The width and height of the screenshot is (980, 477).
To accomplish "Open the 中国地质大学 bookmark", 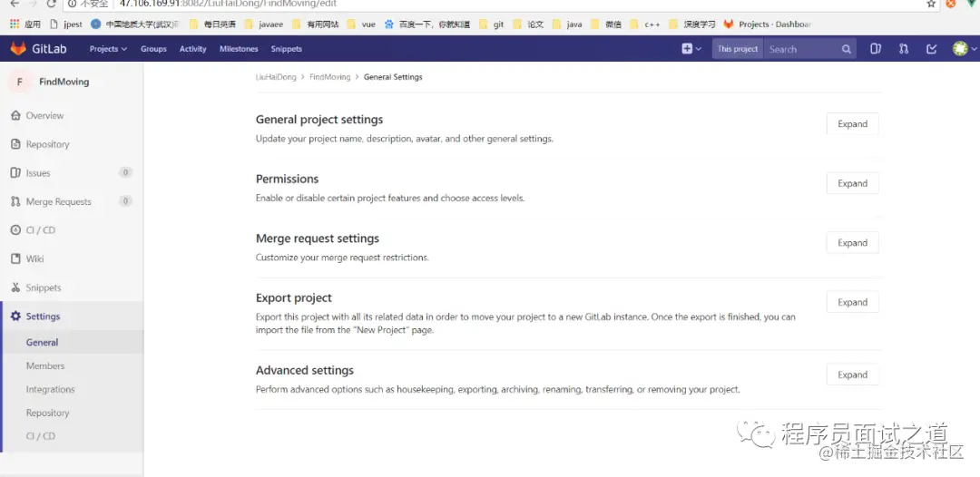I will (x=135, y=24).
